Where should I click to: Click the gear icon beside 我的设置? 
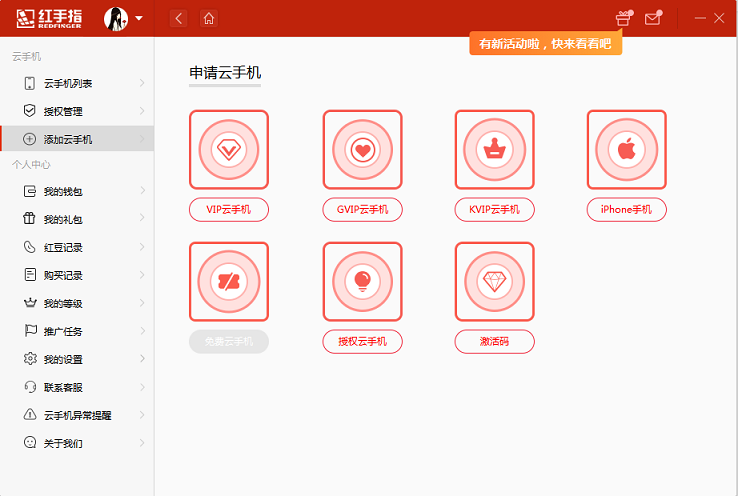point(30,359)
